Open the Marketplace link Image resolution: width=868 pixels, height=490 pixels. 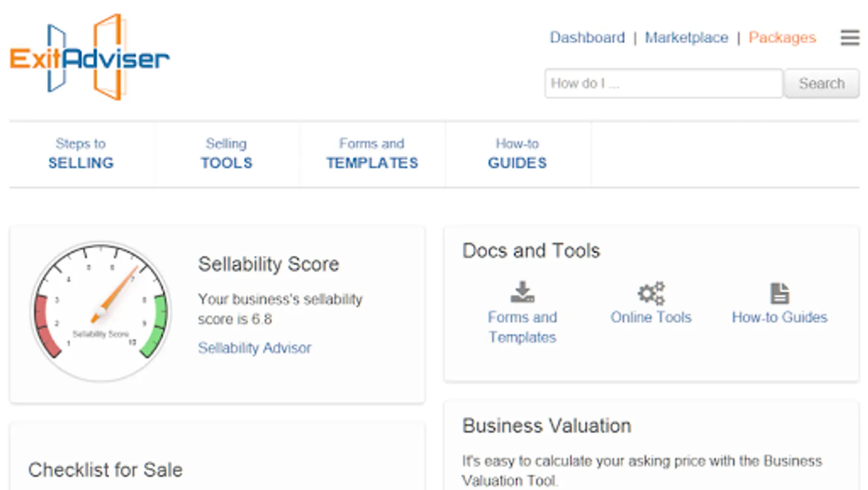coord(686,38)
